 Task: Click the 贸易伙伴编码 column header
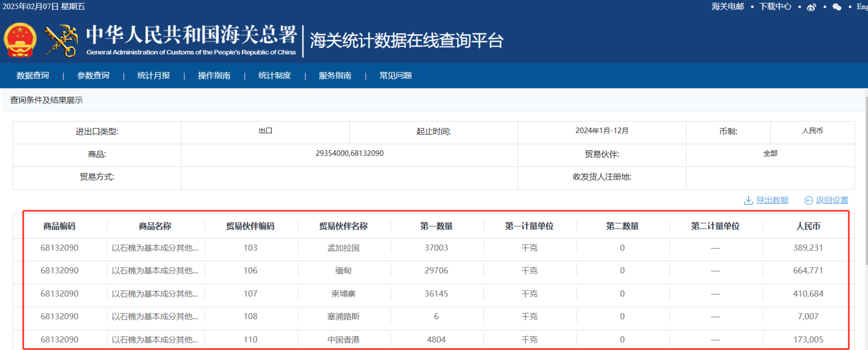coord(251,226)
